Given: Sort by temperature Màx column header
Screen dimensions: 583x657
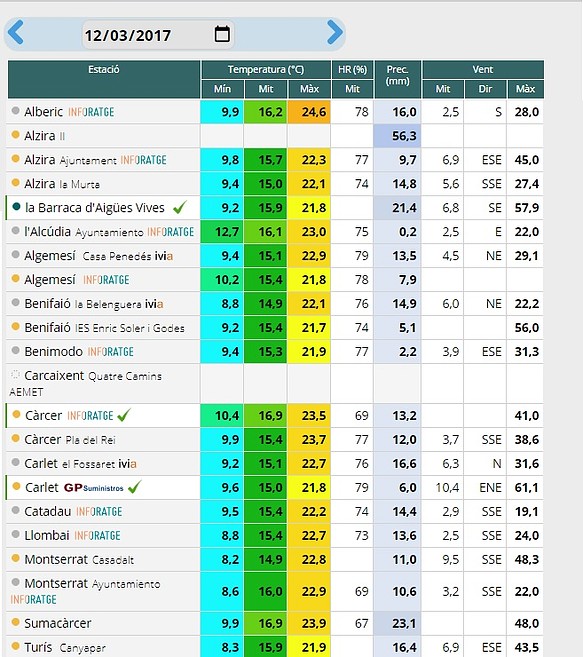Looking at the screenshot, I should point(309,89).
